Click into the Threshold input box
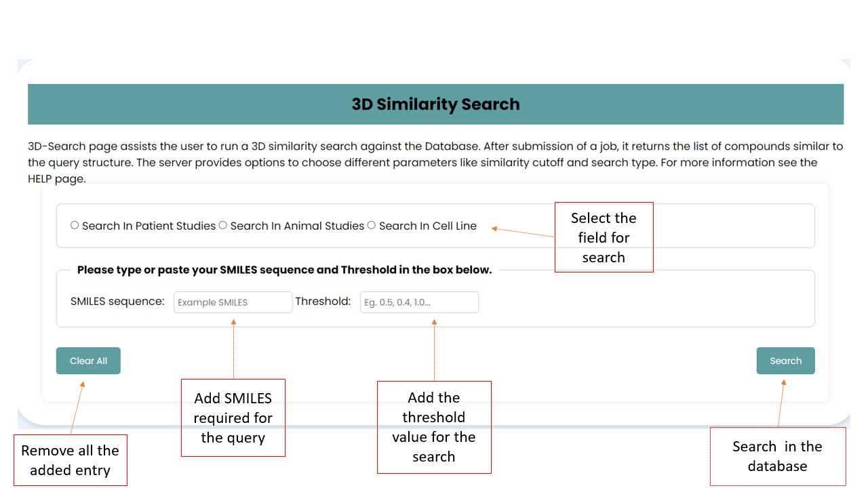 [x=419, y=302]
